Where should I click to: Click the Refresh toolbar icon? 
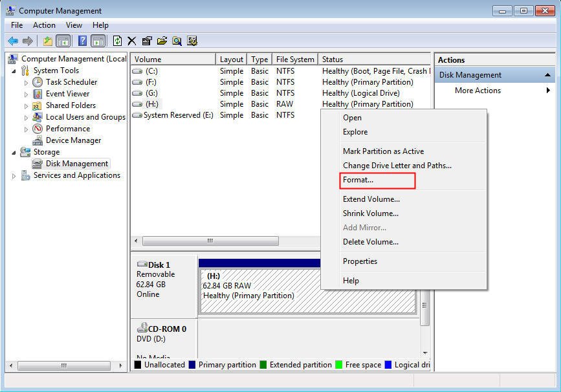117,41
